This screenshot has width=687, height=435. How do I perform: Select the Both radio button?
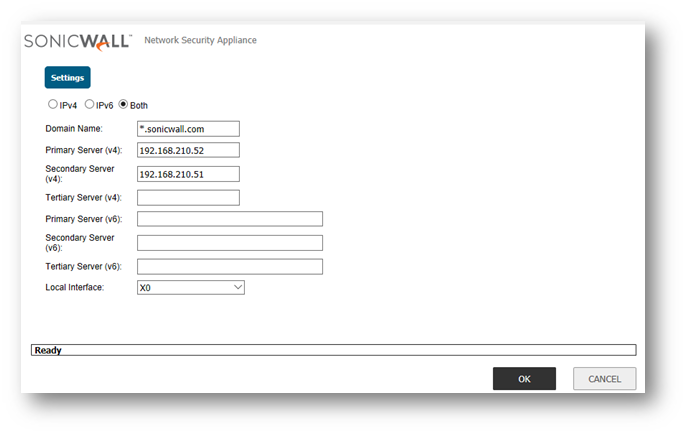124,104
